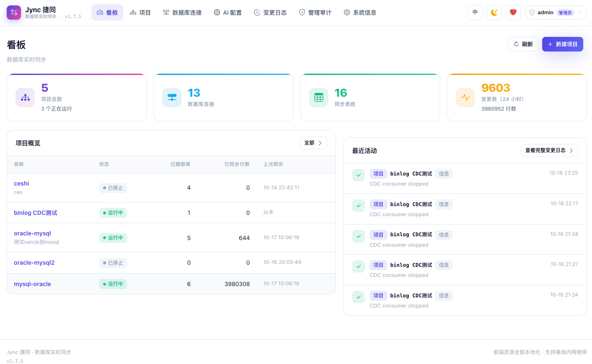Click 项目 tag on the 10-16 23:25 activity
This screenshot has height=364, width=592.
coord(379,174)
